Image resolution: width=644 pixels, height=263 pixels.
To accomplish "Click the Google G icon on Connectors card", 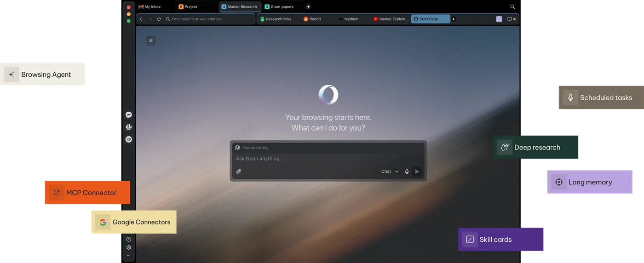I will (x=103, y=222).
